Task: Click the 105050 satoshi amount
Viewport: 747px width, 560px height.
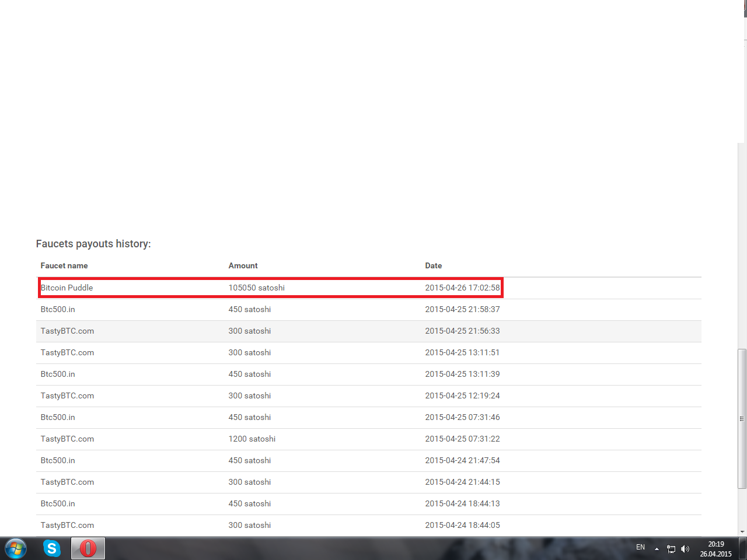Action: coord(257,288)
